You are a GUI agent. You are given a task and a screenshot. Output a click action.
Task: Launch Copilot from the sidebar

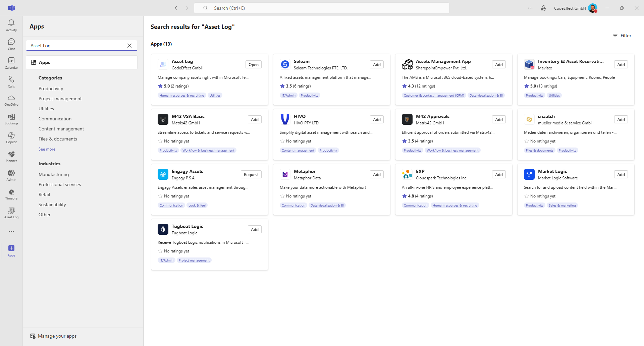point(11,138)
